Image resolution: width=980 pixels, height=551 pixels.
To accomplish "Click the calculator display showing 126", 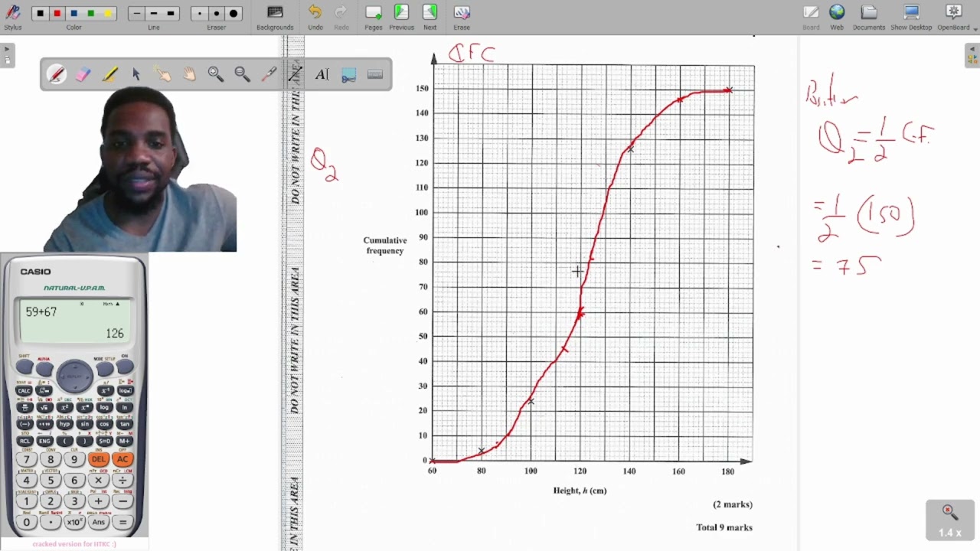I will tap(74, 321).
